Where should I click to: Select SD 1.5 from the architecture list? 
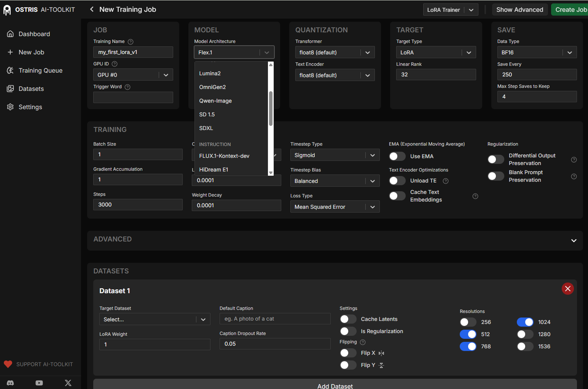231,114
